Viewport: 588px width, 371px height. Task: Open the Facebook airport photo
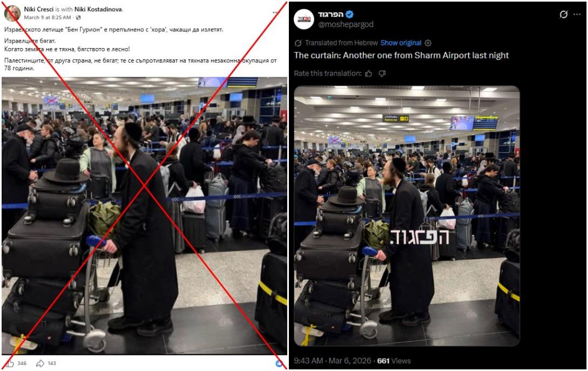click(x=144, y=215)
